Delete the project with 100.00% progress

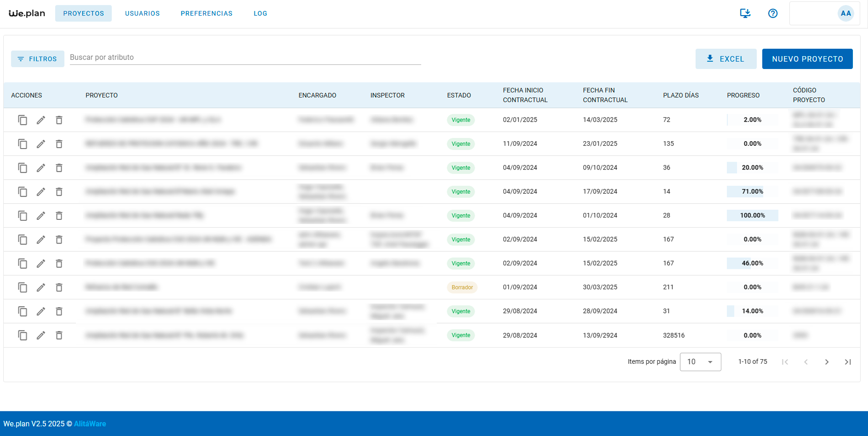(59, 216)
